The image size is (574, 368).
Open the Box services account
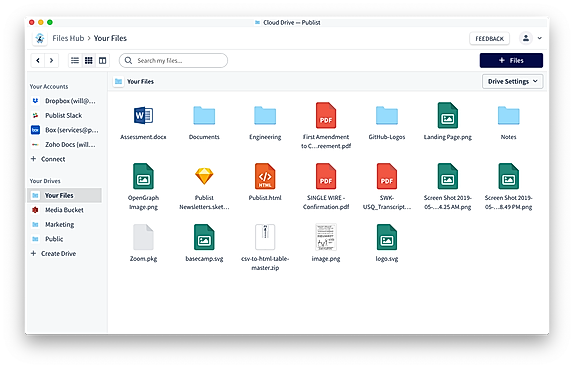[64, 130]
